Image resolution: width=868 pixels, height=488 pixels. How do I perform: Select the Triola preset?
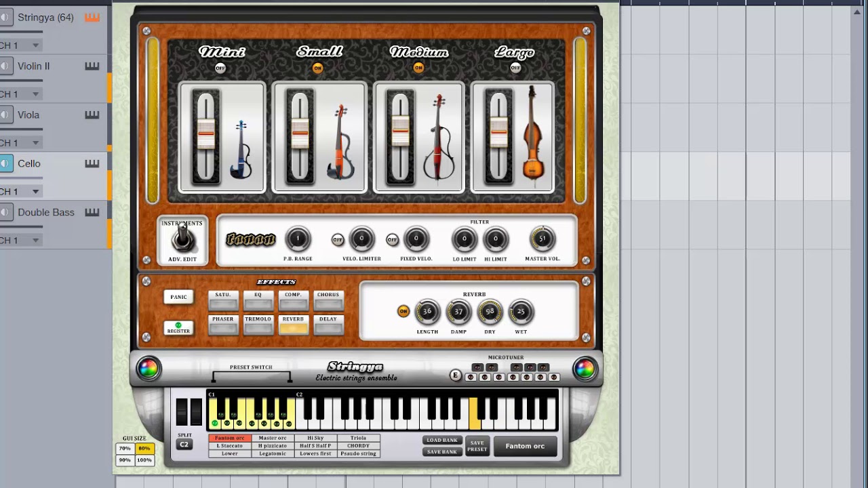coord(358,439)
